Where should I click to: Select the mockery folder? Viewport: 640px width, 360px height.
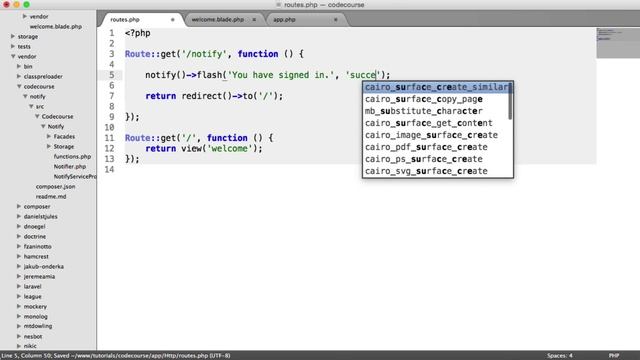(x=35, y=307)
